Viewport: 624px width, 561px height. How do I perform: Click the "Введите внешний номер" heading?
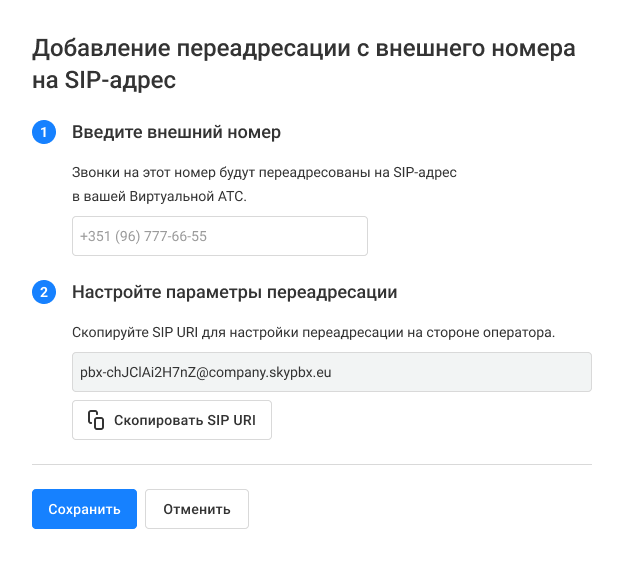(x=176, y=132)
